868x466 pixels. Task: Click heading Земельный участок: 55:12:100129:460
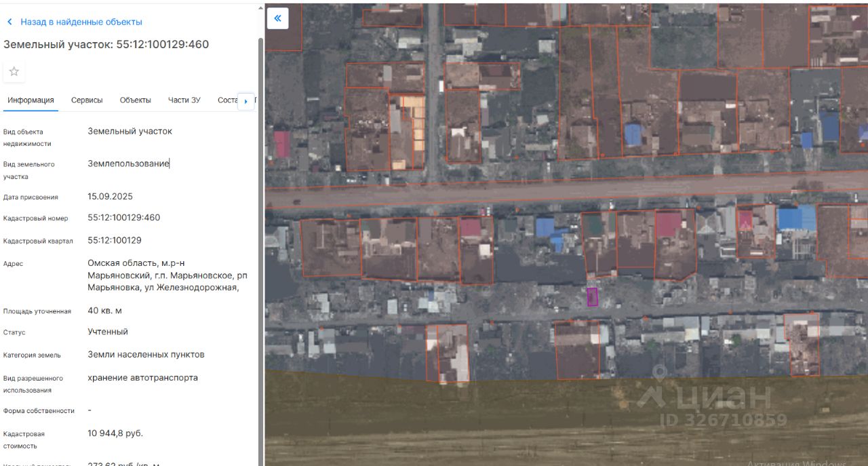pos(106,44)
